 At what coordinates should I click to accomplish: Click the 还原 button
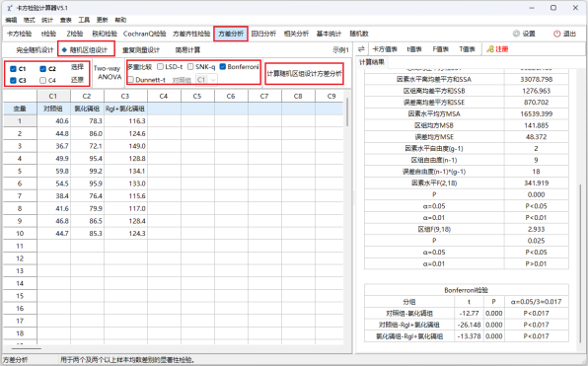77,80
